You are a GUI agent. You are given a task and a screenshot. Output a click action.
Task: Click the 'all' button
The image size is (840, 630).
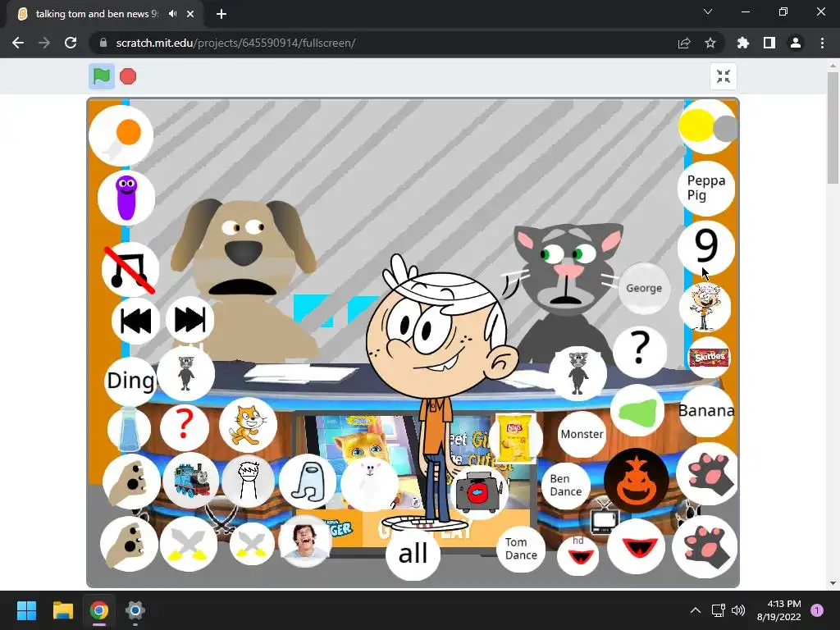coord(413,554)
